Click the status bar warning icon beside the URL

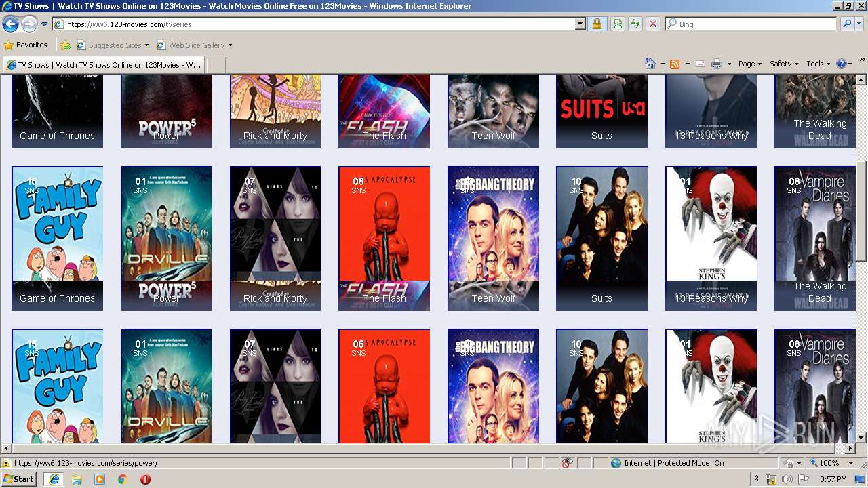click(7, 463)
